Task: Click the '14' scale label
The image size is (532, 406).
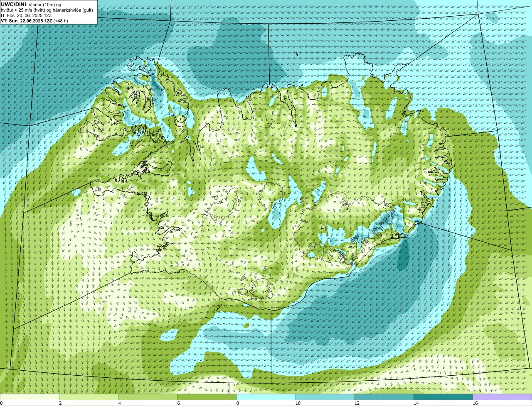Action: (x=416, y=403)
